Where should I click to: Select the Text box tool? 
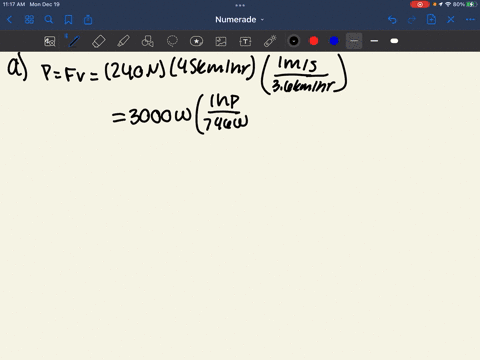[245, 41]
